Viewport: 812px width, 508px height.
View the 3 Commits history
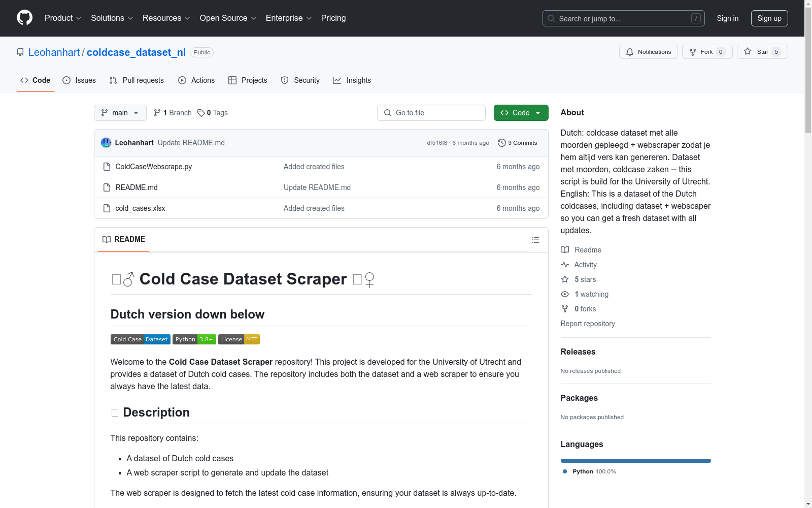click(518, 143)
